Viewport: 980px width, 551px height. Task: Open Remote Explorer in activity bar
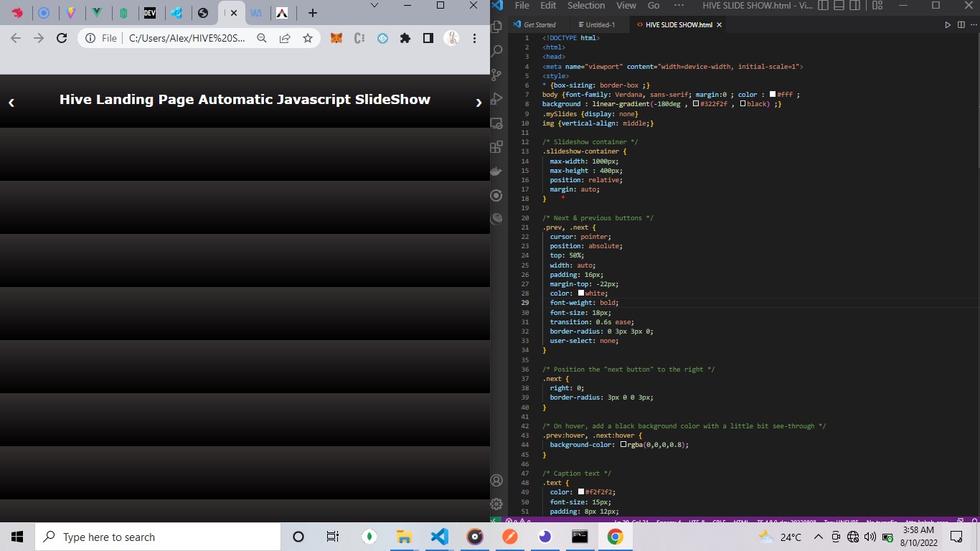[496, 123]
